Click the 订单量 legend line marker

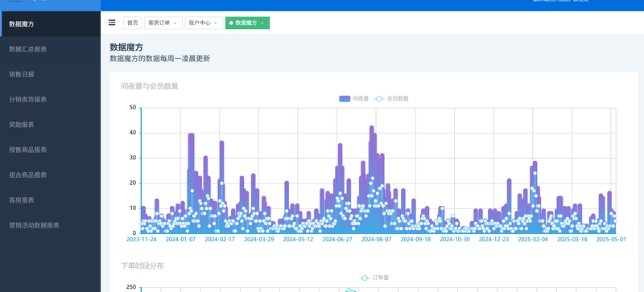[x=365, y=278]
